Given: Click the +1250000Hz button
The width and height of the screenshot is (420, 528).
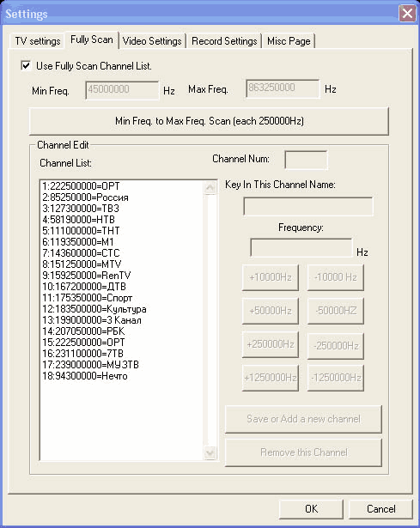Looking at the screenshot, I should point(271,378).
